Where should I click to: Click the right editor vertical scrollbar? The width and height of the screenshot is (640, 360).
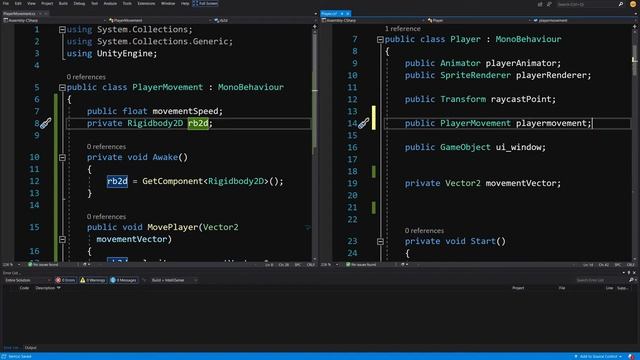(634, 143)
